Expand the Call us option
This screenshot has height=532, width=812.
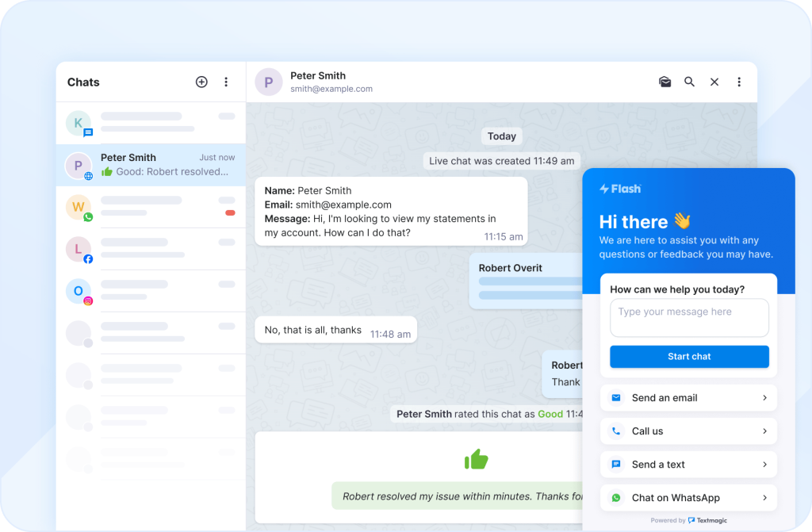pyautogui.click(x=764, y=431)
